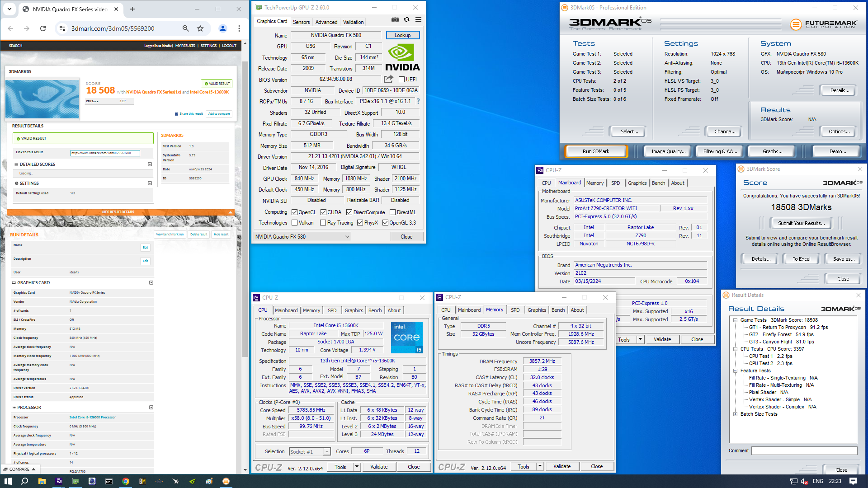Click the Comment input field in Result Details
The image size is (868, 488).
(x=804, y=450)
